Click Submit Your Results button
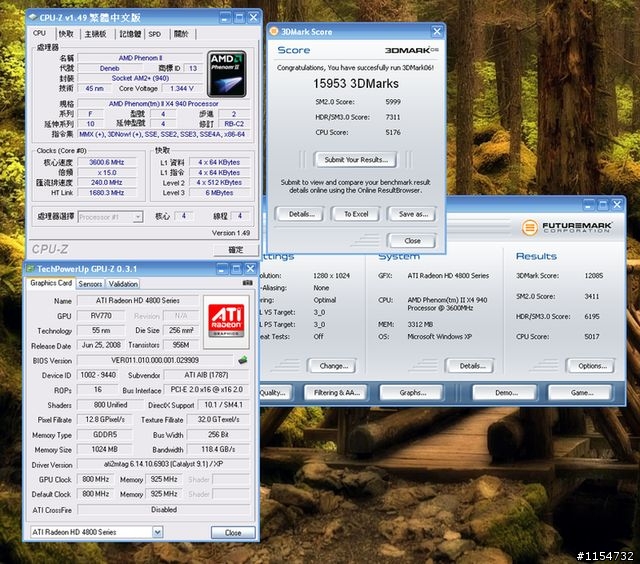640x564 pixels. pyautogui.click(x=356, y=160)
